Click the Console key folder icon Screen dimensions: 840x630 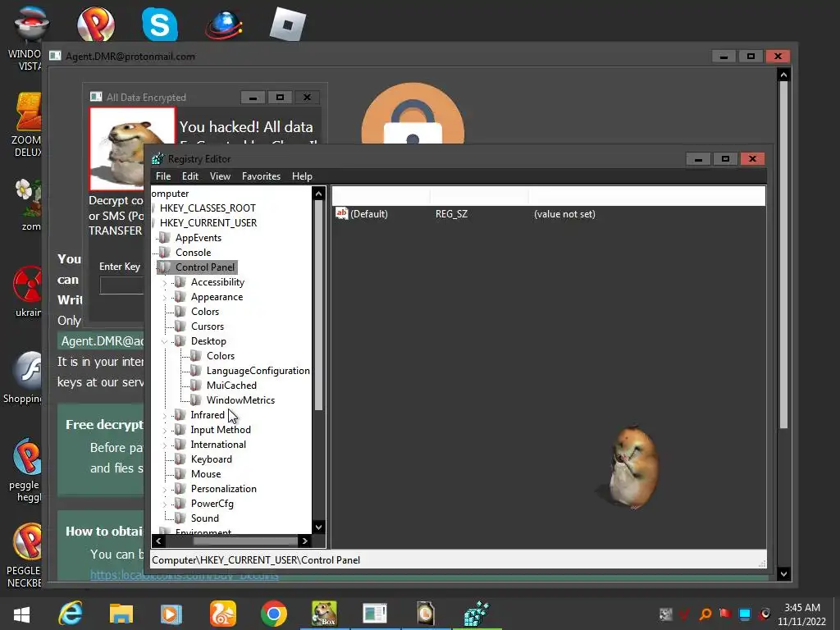(164, 253)
